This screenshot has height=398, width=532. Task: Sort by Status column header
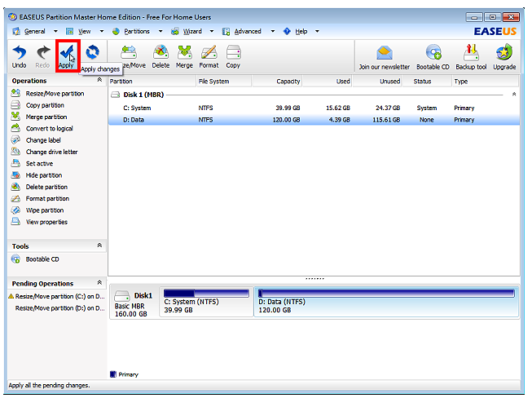point(427,82)
